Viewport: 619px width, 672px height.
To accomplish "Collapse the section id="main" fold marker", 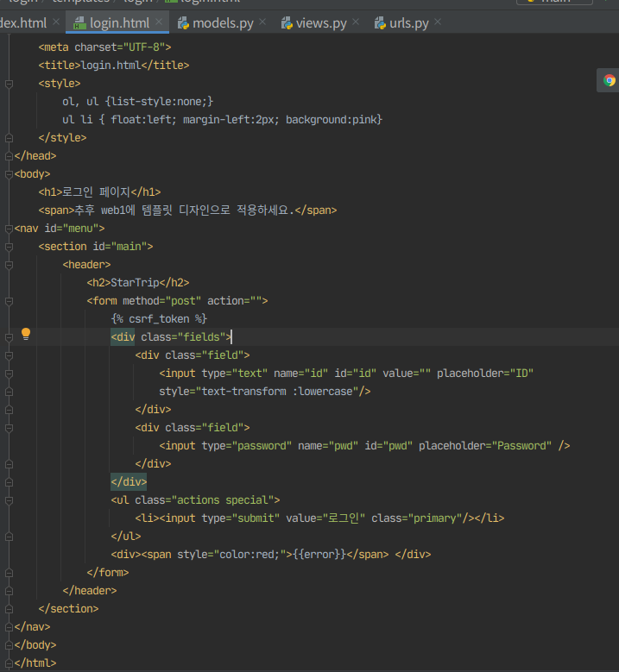I will click(9, 247).
